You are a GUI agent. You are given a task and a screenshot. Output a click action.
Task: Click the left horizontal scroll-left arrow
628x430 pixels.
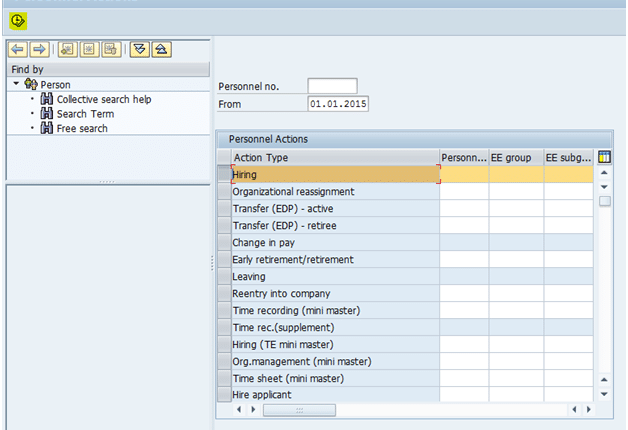[x=239, y=409]
